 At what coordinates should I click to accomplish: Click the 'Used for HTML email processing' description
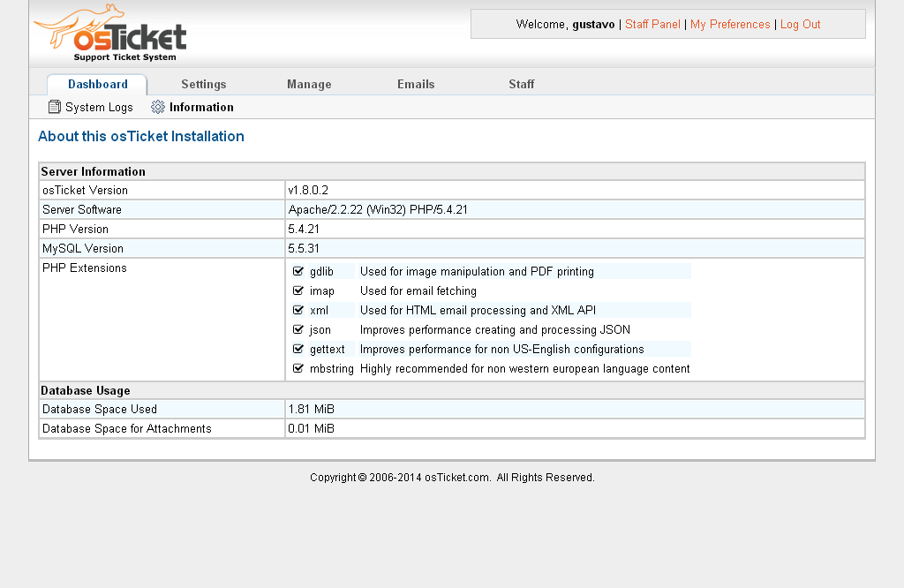(x=478, y=310)
